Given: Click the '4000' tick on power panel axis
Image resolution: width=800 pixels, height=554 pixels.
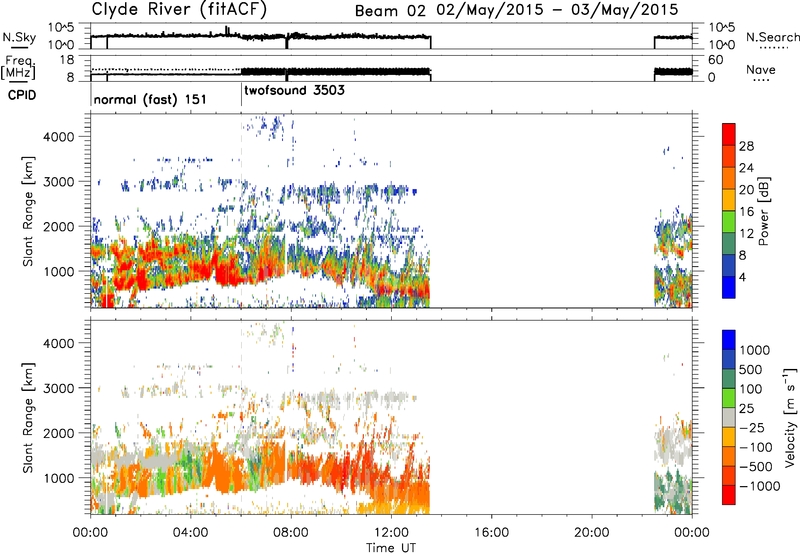Looking at the screenshot, I should pyautogui.click(x=58, y=137).
